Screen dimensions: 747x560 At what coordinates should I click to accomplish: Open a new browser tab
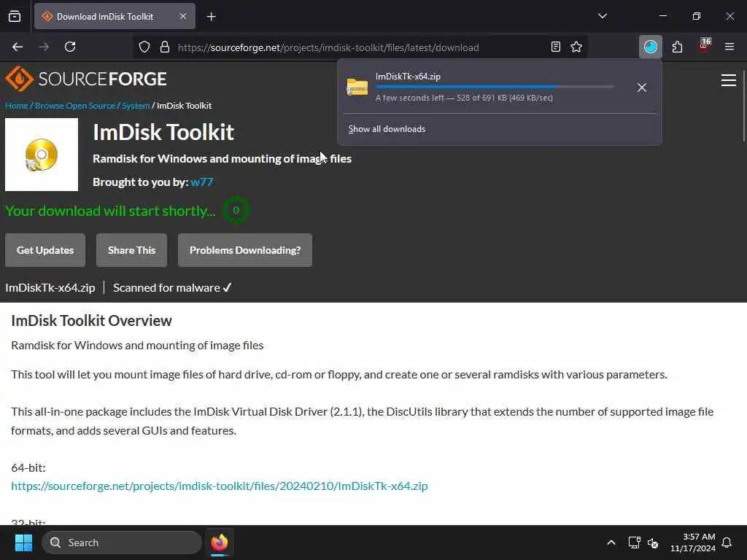(x=212, y=17)
